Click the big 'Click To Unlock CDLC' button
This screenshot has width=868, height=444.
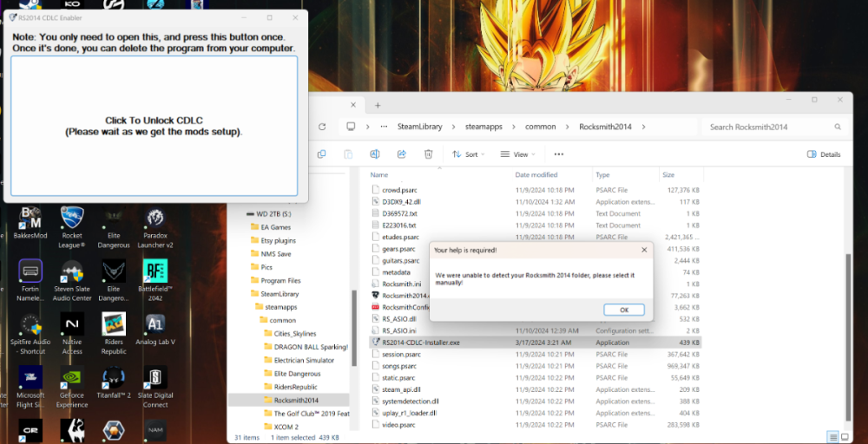click(155, 126)
